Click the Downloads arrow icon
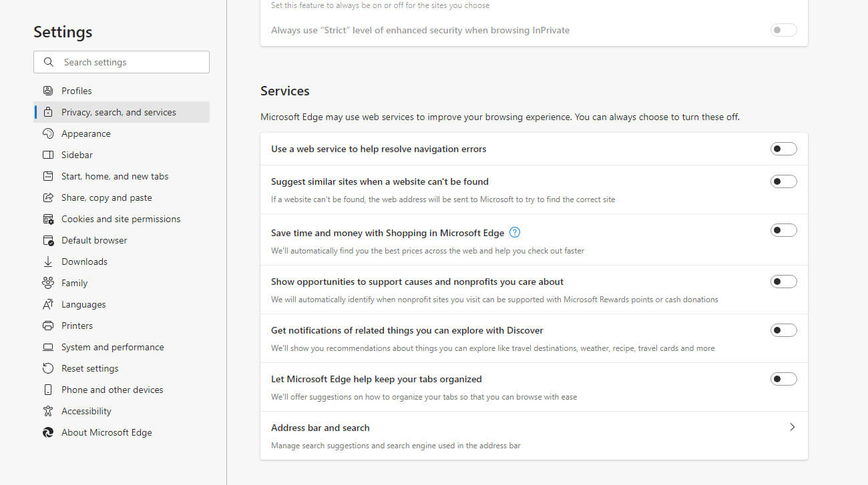Image resolution: width=868 pixels, height=485 pixels. [x=47, y=261]
